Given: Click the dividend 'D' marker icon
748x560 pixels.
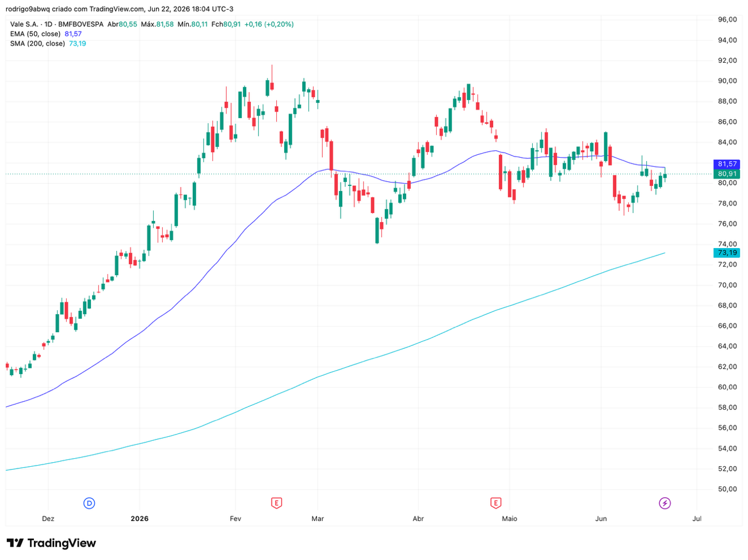Looking at the screenshot, I should (89, 503).
